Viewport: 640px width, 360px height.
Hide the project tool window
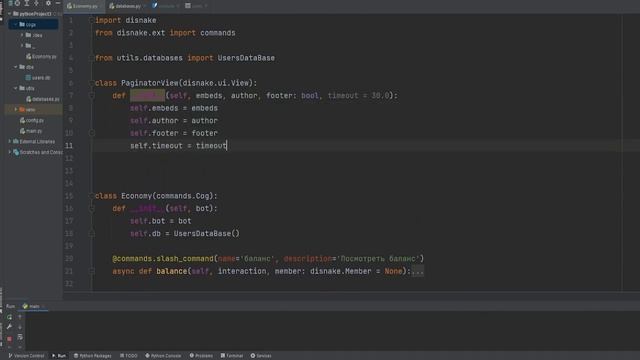(58, 3)
